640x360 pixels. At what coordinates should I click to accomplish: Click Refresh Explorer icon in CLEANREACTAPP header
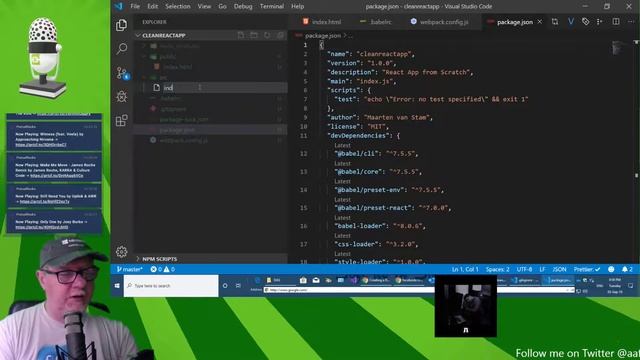tap(267, 36)
